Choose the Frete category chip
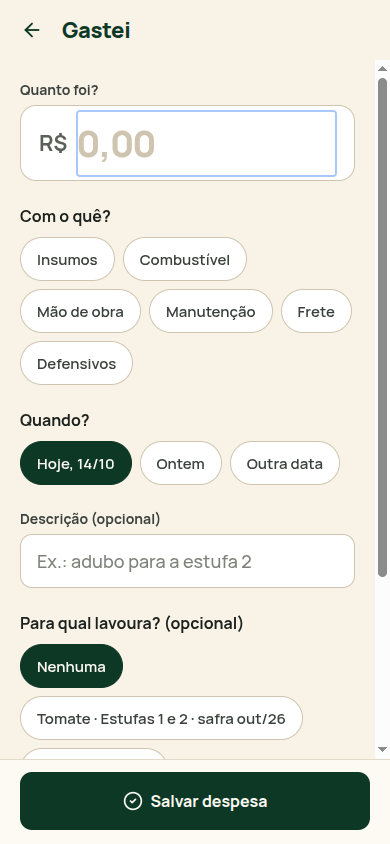 click(316, 311)
